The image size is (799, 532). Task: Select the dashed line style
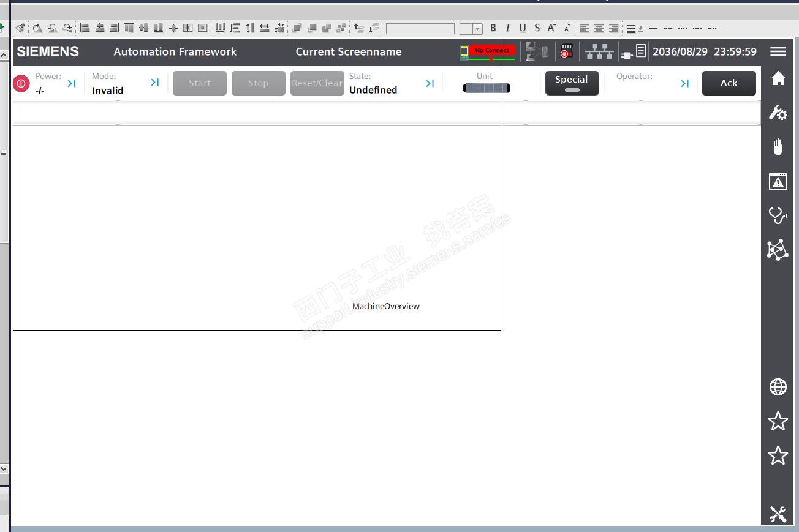668,28
